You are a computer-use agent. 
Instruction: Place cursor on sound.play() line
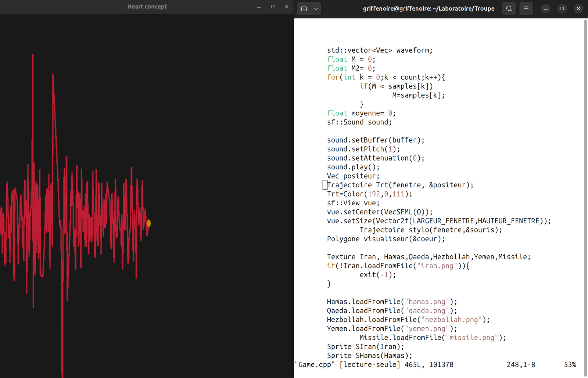pyautogui.click(x=353, y=167)
